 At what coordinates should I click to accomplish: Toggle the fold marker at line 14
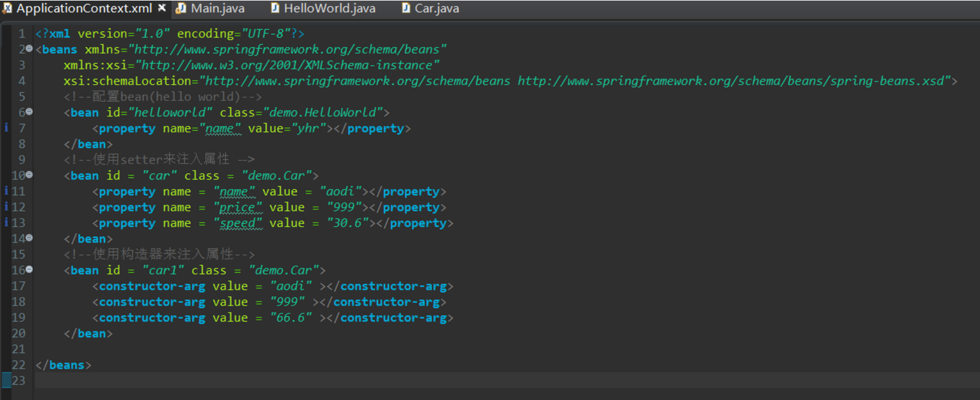pos(30,238)
